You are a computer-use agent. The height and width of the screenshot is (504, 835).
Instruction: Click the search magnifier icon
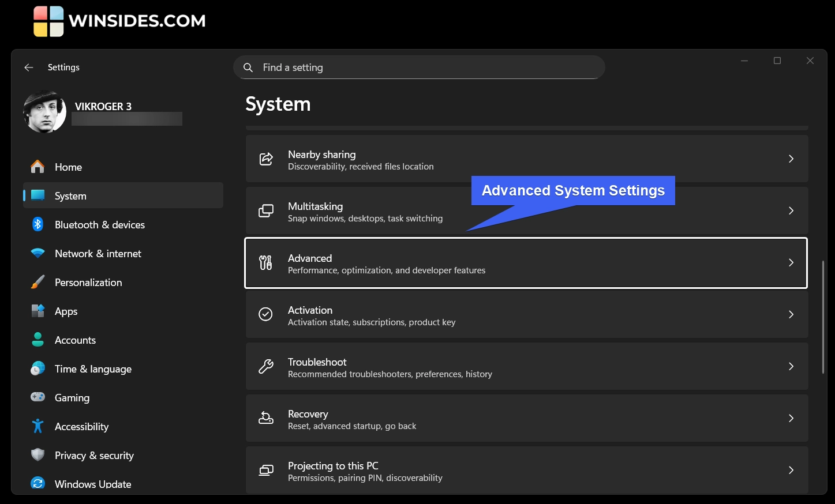tap(248, 67)
